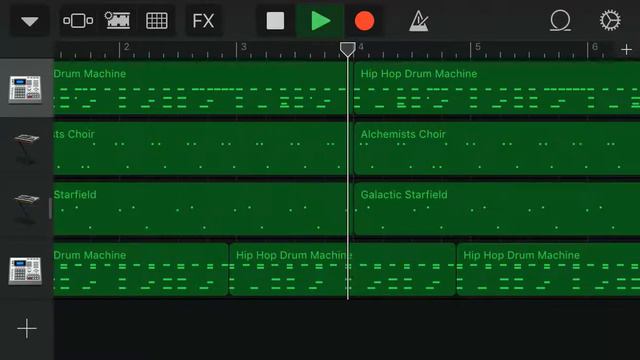Viewport: 640px width, 360px height.
Task: Select the Galactic Starfield region after bar 4
Action: 497,209
